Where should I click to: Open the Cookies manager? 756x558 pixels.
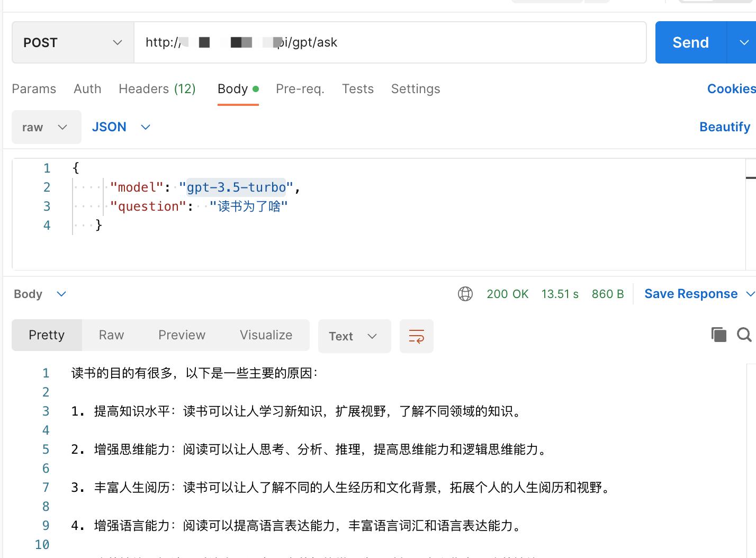pos(731,88)
